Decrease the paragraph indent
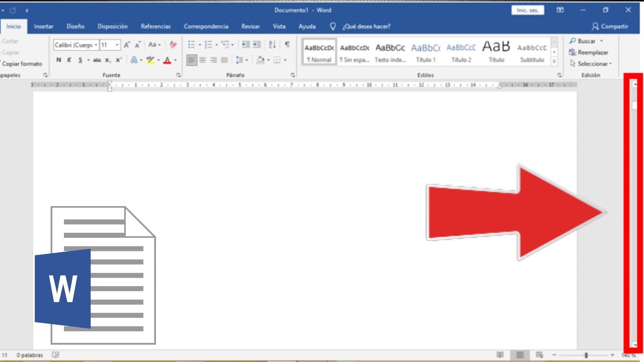 coord(246,45)
